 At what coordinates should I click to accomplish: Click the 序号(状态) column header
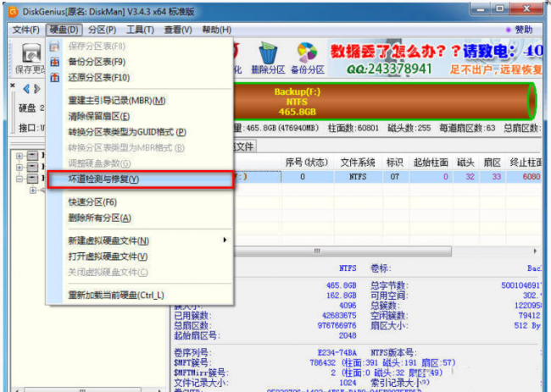pyautogui.click(x=306, y=163)
